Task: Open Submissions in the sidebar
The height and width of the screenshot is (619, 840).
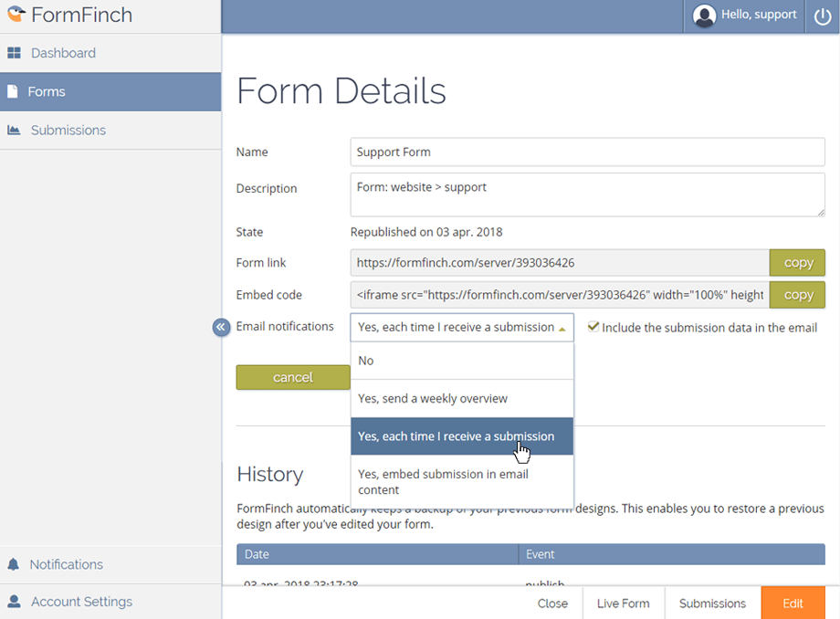Action: tap(110, 131)
